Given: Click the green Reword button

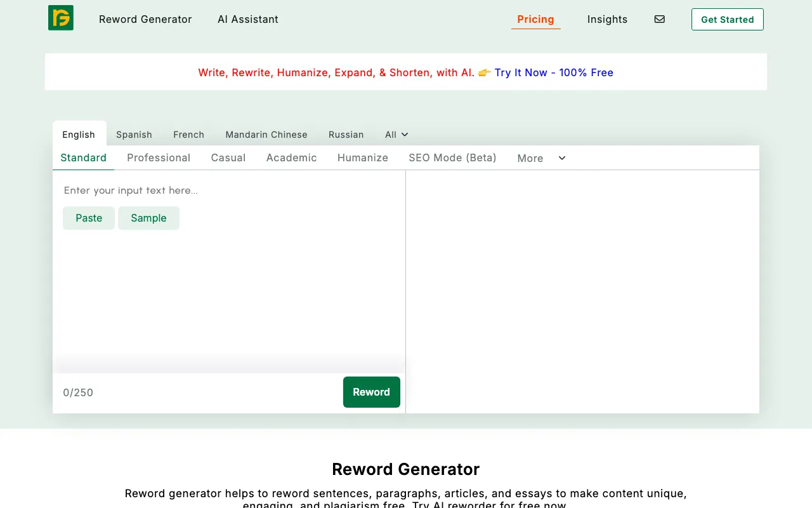Looking at the screenshot, I should [372, 392].
